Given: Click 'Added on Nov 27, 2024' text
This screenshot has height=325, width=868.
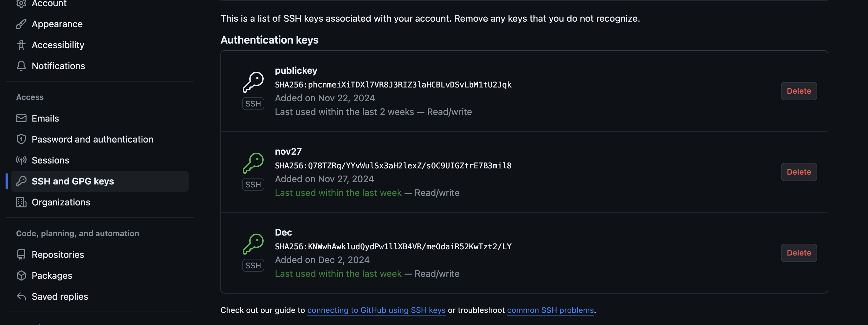Looking at the screenshot, I should [x=324, y=179].
